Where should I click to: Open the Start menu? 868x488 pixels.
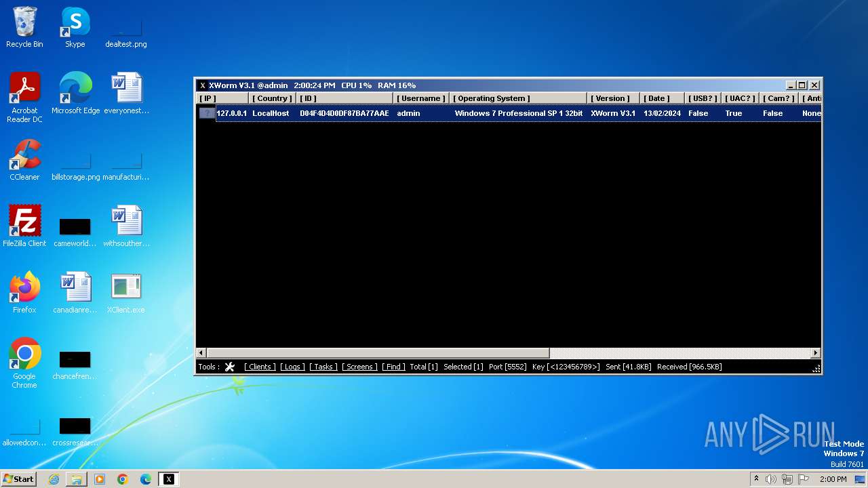coord(19,479)
